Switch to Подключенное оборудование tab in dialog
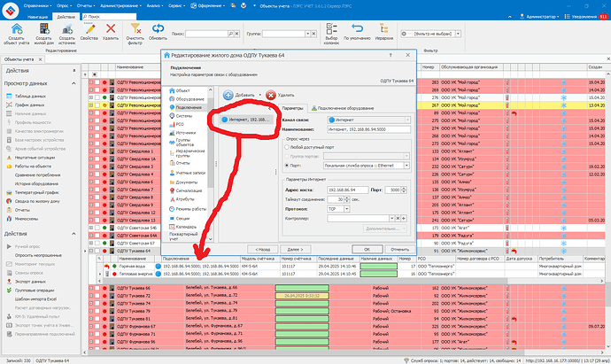611x364 pixels. point(343,108)
